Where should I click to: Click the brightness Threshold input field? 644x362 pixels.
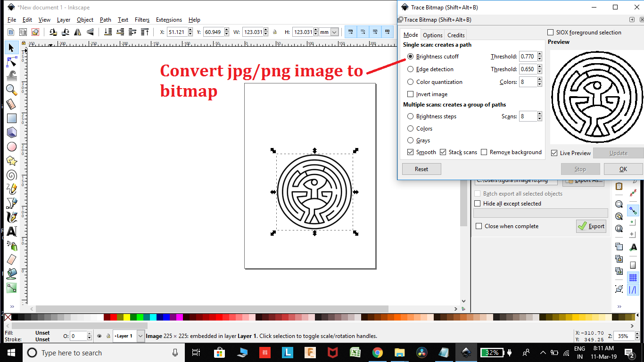(528, 56)
